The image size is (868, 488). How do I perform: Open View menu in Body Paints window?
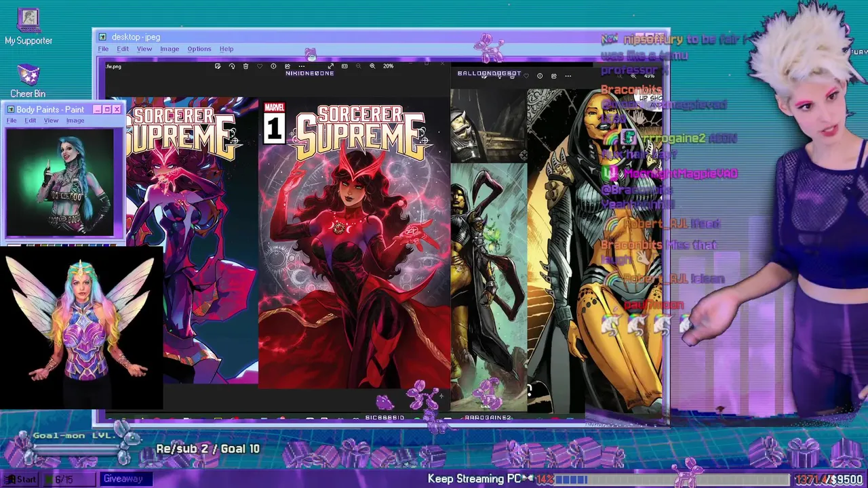point(51,121)
